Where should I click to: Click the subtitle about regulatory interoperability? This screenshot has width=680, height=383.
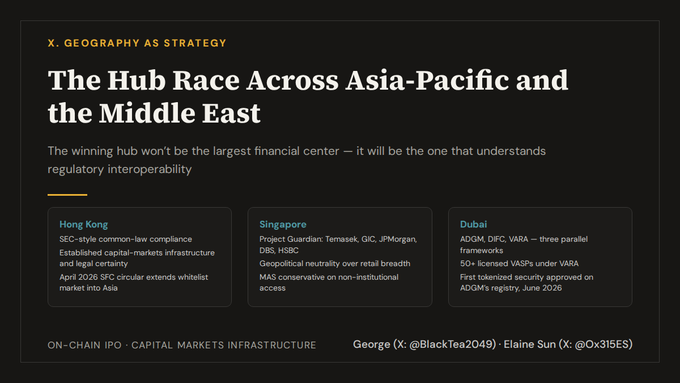(297, 160)
